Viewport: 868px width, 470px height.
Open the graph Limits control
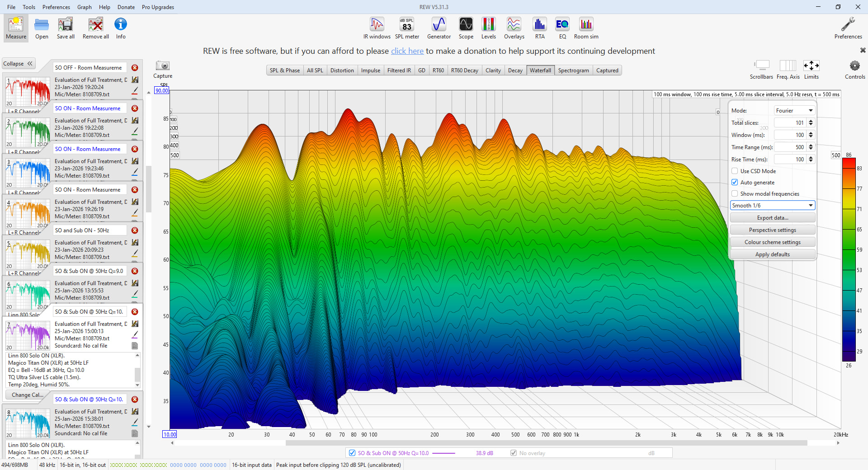(811, 66)
